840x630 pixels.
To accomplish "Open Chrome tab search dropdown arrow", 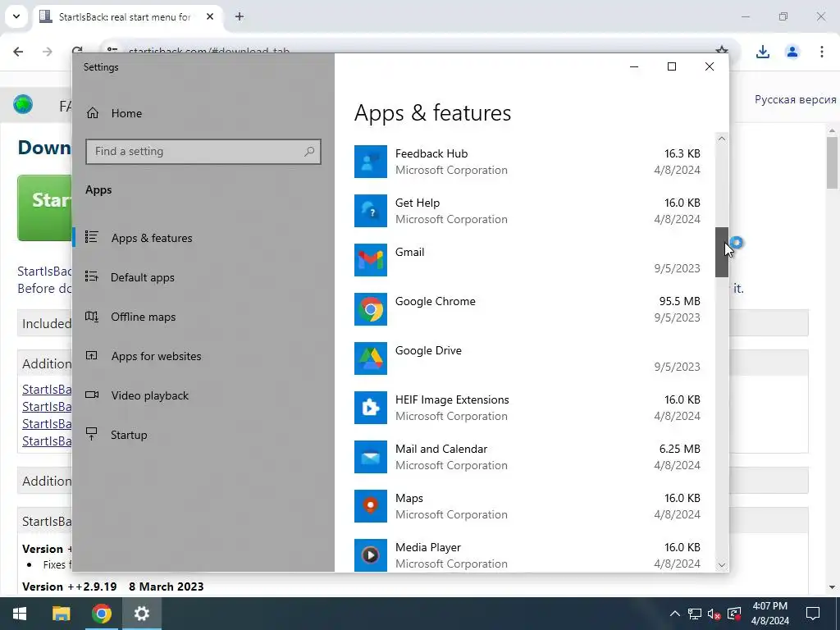I will pyautogui.click(x=16, y=16).
